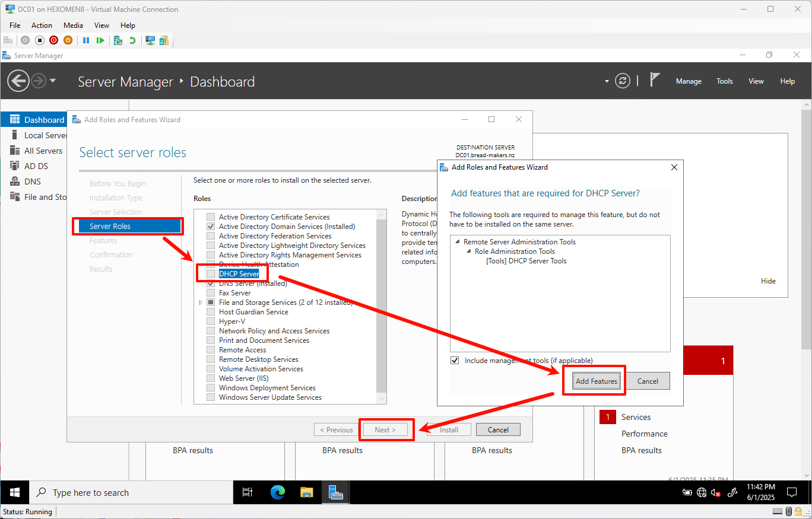This screenshot has height=519, width=812.
Task: Shut down the VM with the orange power icon
Action: (x=68, y=40)
